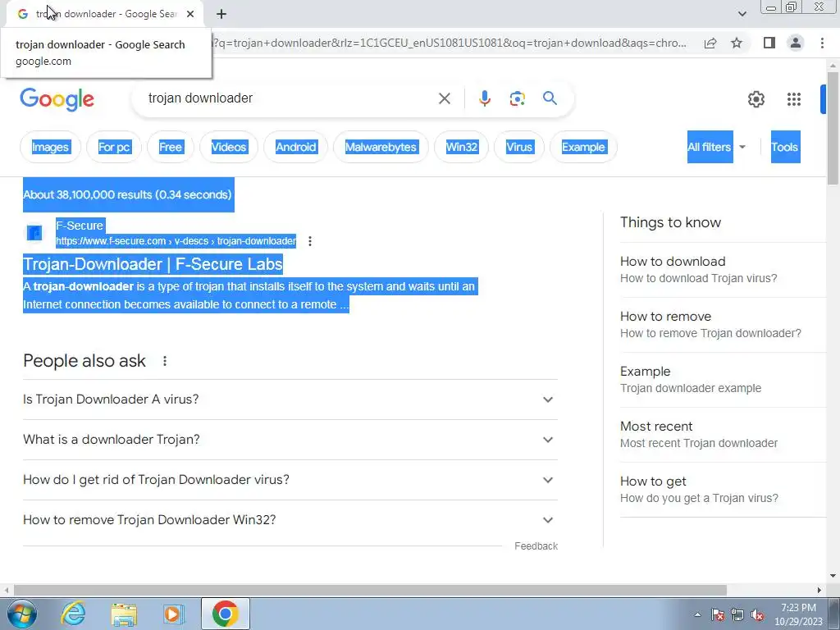Open 'How to remove' Things to know item
This screenshot has width=840, height=630.
(x=723, y=325)
